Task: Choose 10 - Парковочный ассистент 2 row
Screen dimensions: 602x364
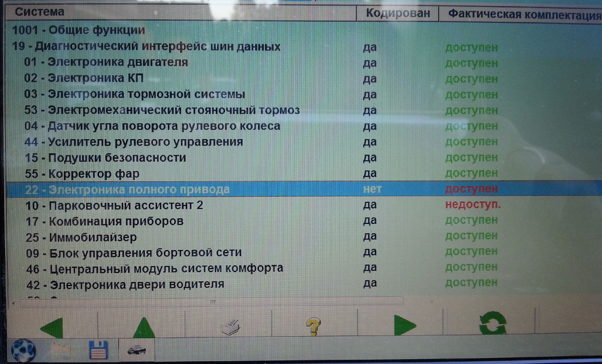Action: (x=113, y=205)
